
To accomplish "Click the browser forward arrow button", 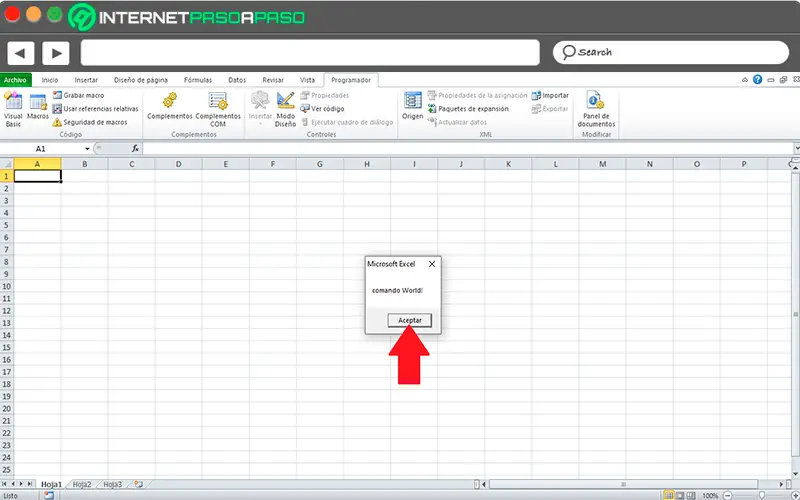I will (x=56, y=53).
